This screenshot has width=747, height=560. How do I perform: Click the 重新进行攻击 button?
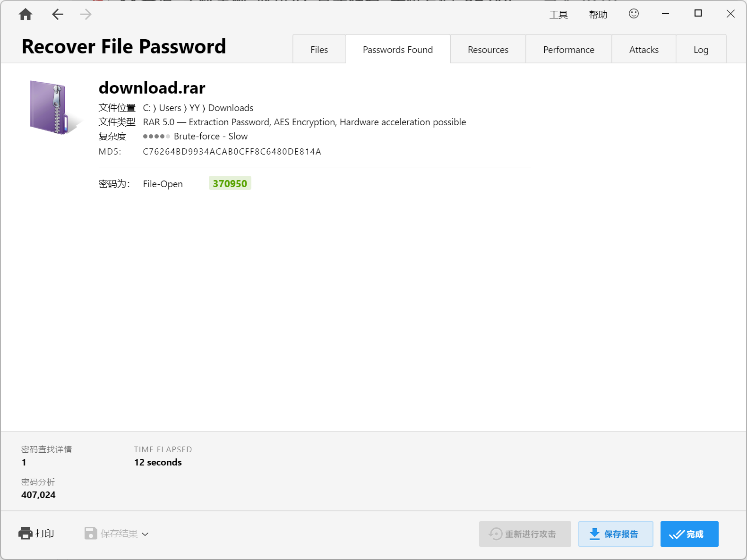tap(525, 534)
